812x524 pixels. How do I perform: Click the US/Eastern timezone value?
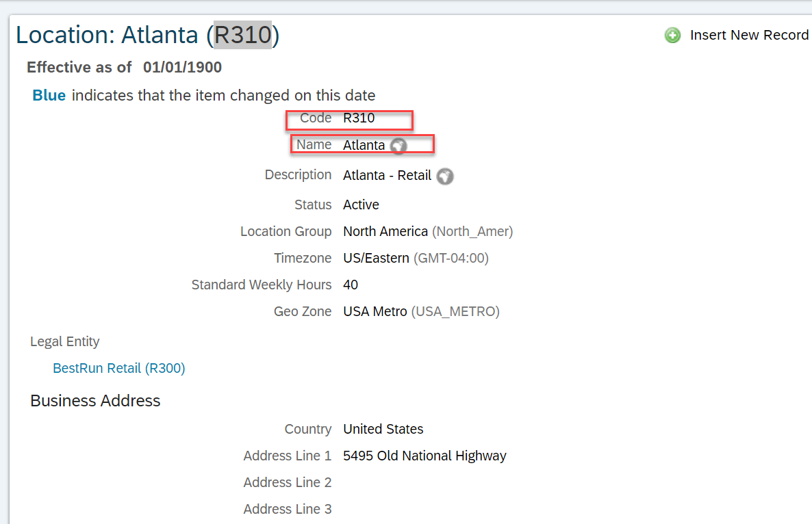pos(376,258)
